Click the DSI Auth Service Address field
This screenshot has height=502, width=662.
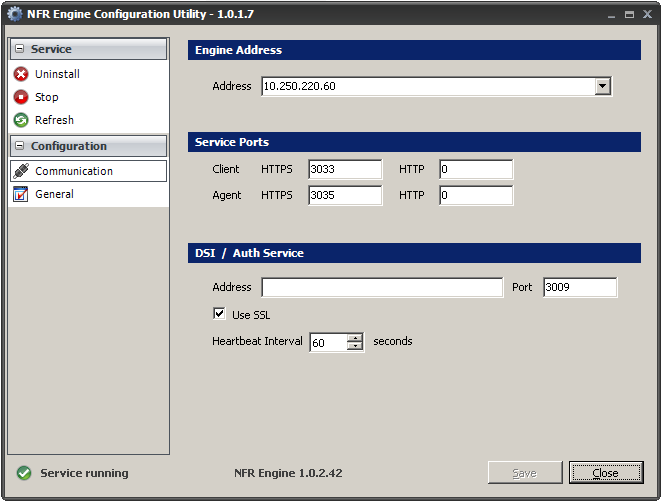point(382,288)
